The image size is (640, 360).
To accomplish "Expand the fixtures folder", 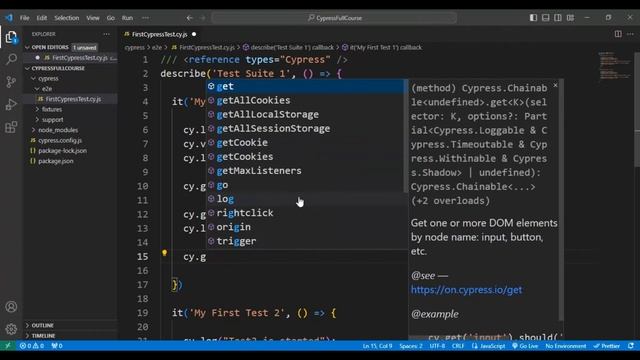I will [51, 109].
